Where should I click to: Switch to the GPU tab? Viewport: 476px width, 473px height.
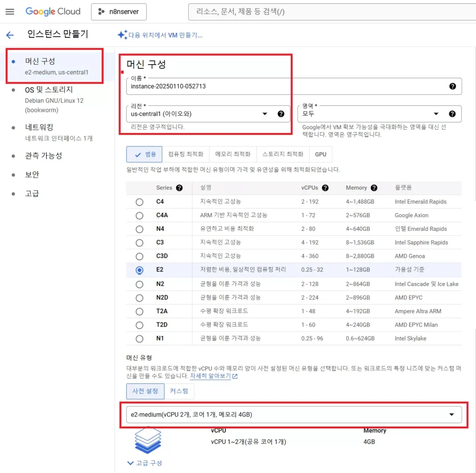tap(321, 154)
